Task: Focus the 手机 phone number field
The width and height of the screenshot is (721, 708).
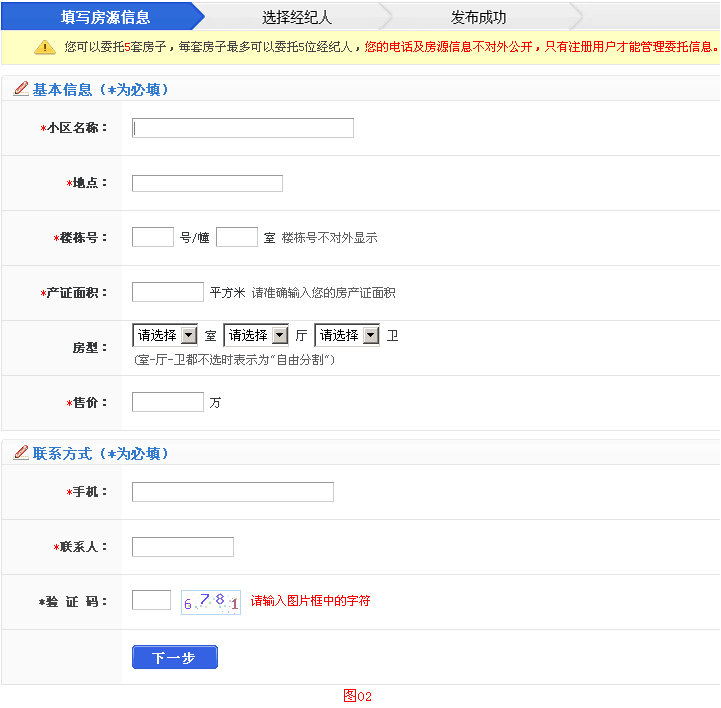Action: pyautogui.click(x=233, y=492)
